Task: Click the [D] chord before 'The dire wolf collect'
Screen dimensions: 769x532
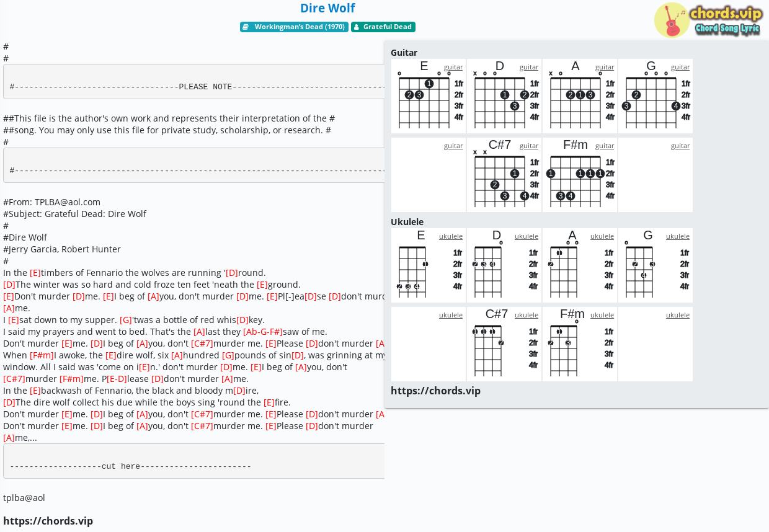Action: point(9,402)
